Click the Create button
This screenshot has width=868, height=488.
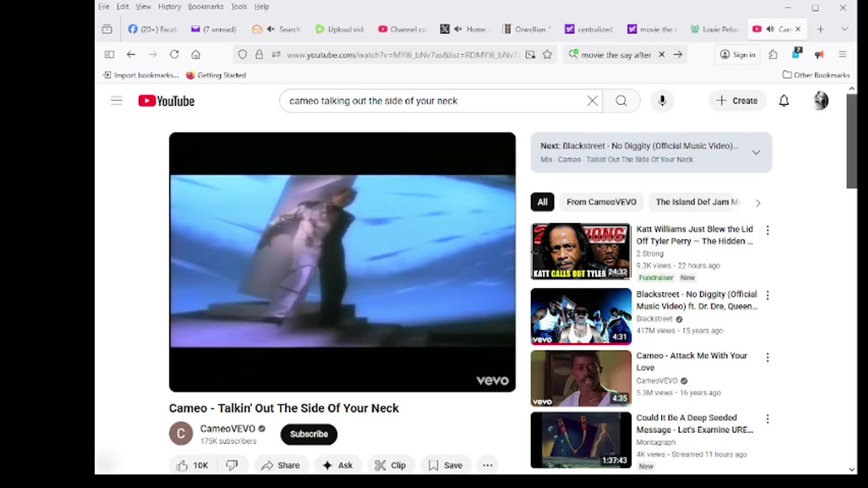coord(736,100)
